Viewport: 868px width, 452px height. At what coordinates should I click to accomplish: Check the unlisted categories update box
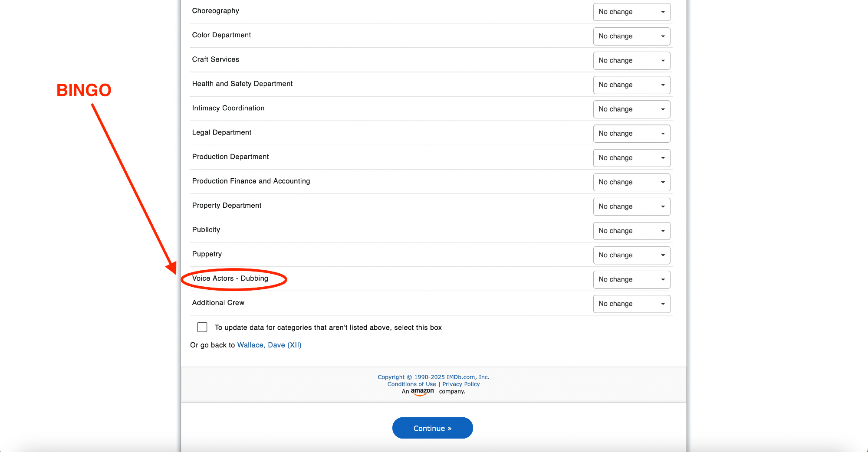[x=202, y=327]
